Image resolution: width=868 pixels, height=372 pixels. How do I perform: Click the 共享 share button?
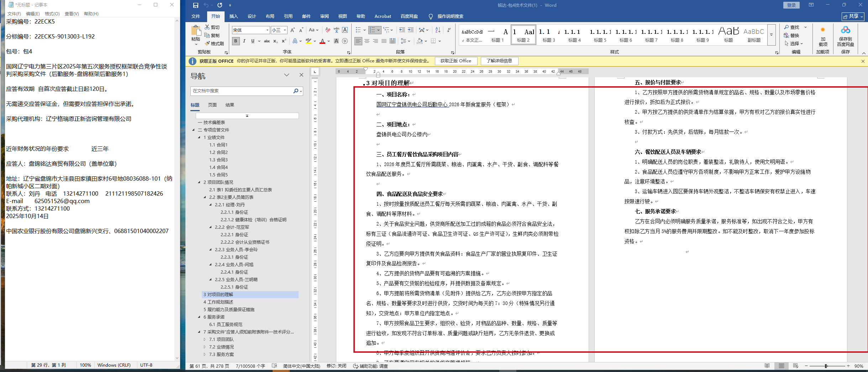tap(853, 16)
